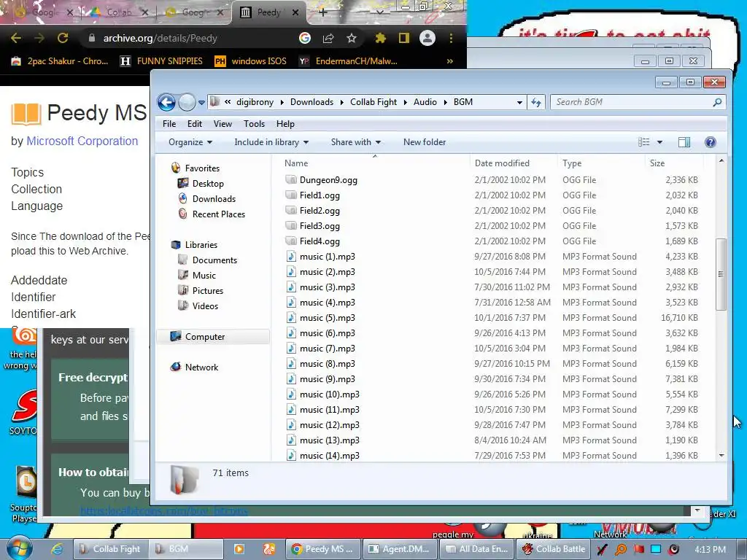Image resolution: width=747 pixels, height=560 pixels.
Task: Switch to the Peedy browser tab
Action: pos(268,12)
